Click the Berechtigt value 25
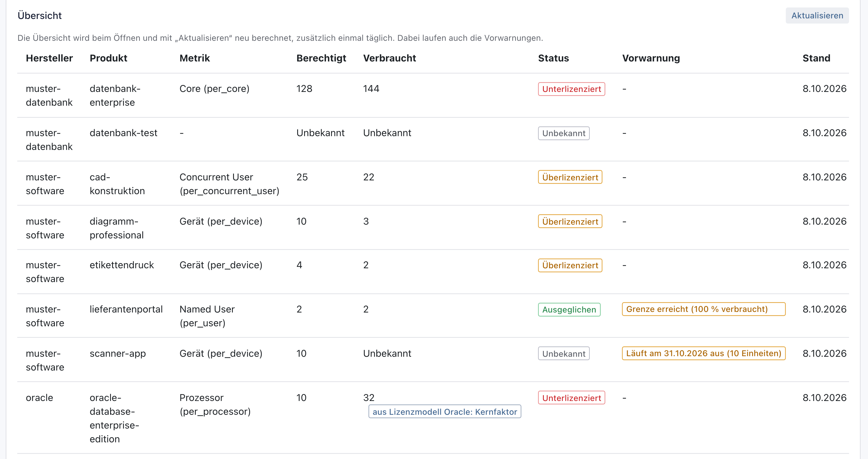The height and width of the screenshot is (459, 868). click(302, 177)
